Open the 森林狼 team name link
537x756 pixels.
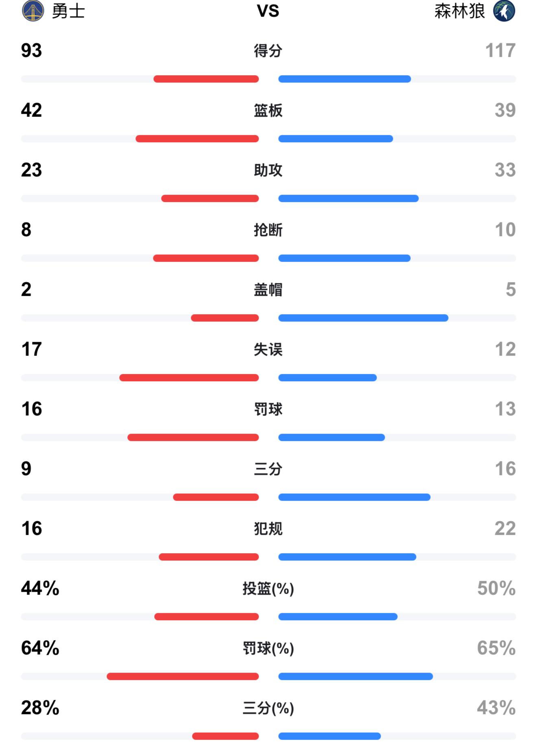point(459,11)
